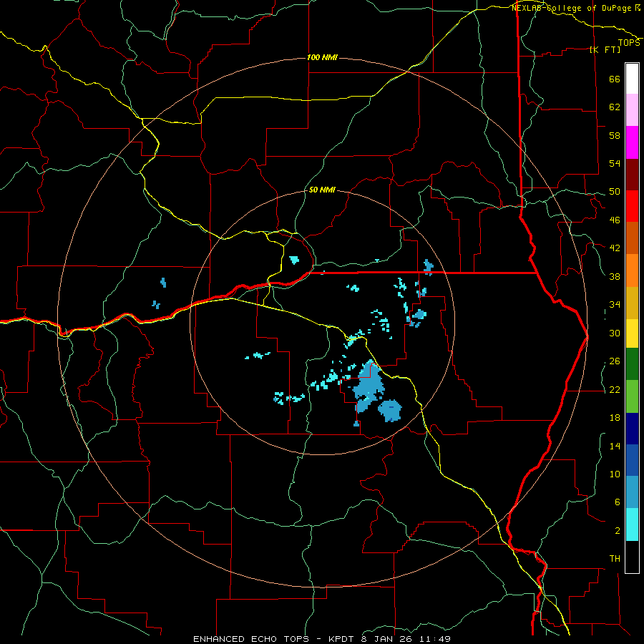The image size is (644, 644).
Task: Click the '100 NMI' range ring label
Action: point(322,57)
